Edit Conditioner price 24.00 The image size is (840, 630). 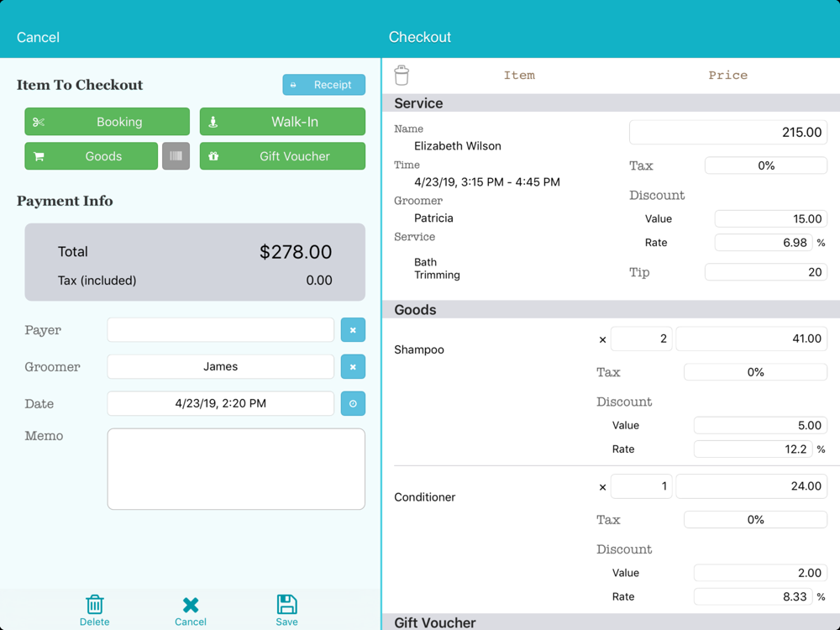(x=752, y=486)
